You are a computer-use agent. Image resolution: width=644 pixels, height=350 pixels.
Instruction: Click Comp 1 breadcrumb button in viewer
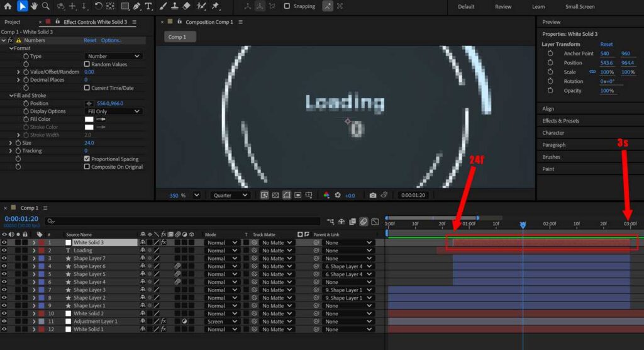(x=180, y=37)
